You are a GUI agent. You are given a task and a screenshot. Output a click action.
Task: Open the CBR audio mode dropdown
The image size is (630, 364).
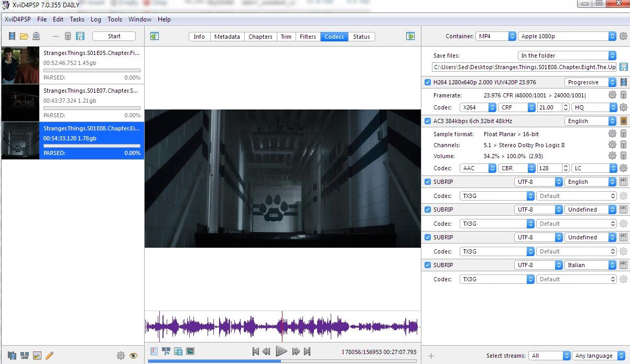coord(516,168)
